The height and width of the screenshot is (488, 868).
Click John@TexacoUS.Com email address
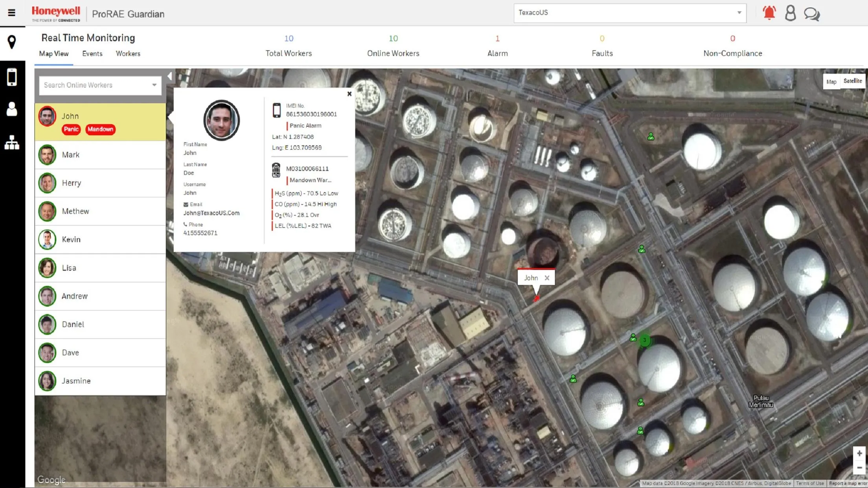[x=211, y=213]
